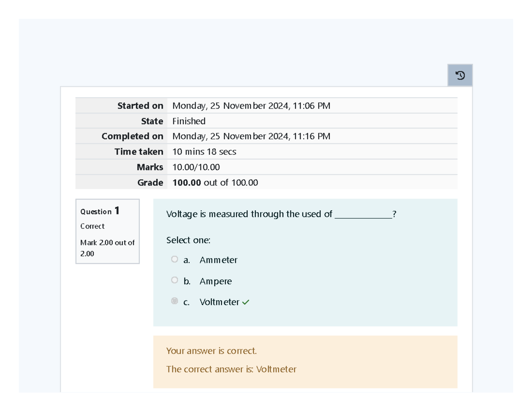Click 'Your answer is correct.' feedback
Screen dimensions: 532x411
tap(211, 351)
